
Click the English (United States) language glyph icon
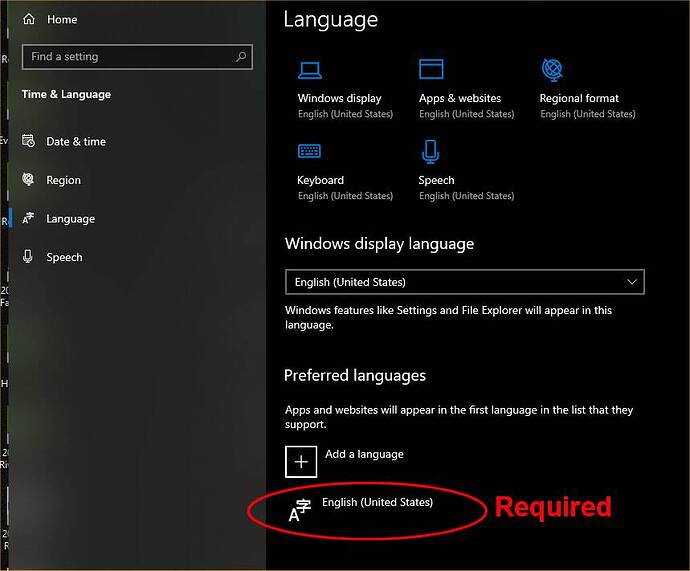pos(300,510)
